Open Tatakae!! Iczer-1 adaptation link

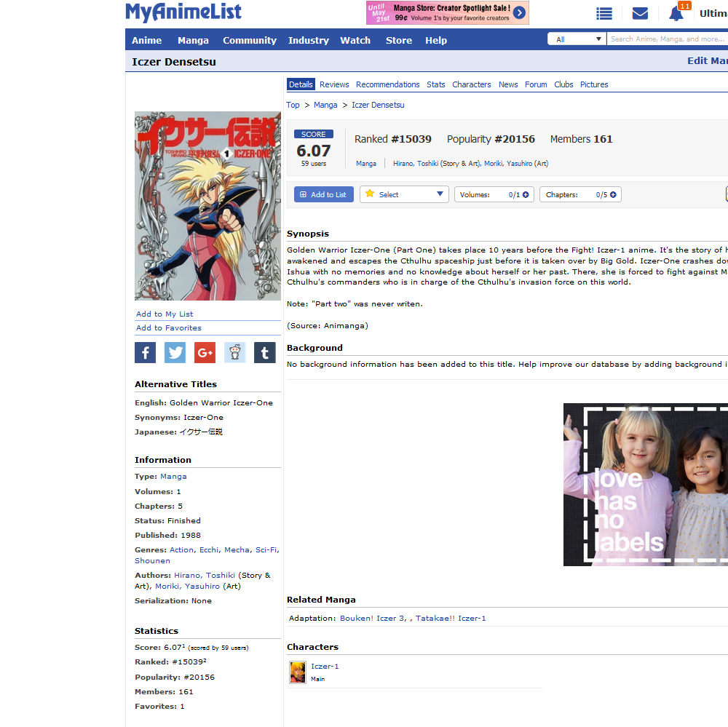(451, 618)
